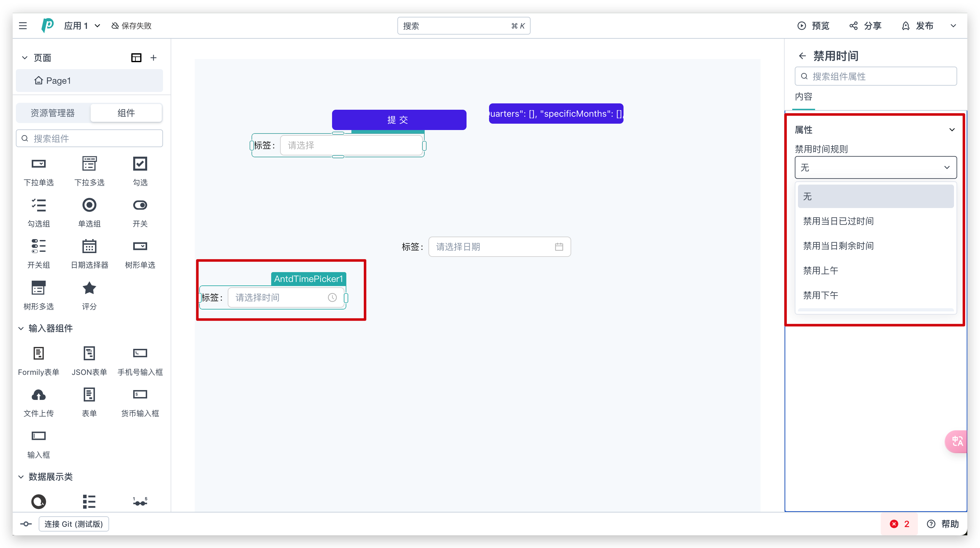Select the 开关 switch component icon
Image resolution: width=980 pixels, height=548 pixels.
140,205
